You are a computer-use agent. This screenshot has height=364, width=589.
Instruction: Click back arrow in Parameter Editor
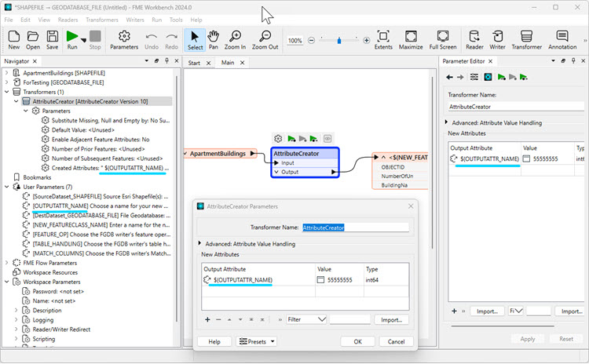449,77
